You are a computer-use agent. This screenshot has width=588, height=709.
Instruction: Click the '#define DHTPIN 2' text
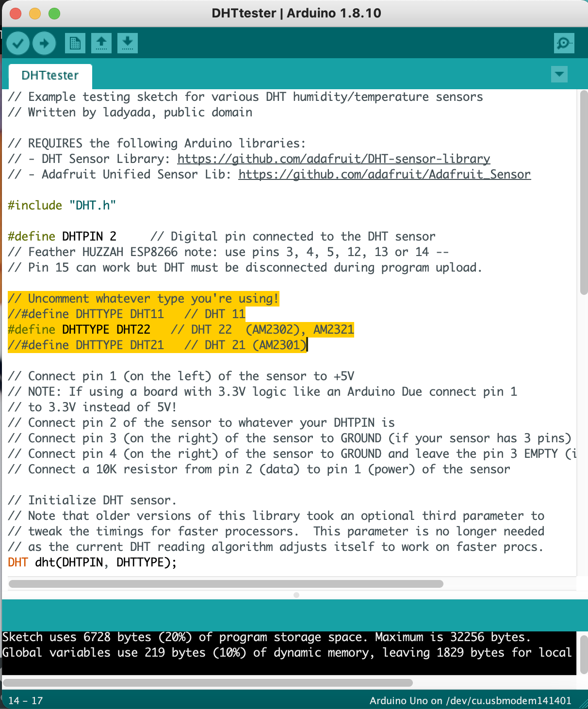click(62, 237)
